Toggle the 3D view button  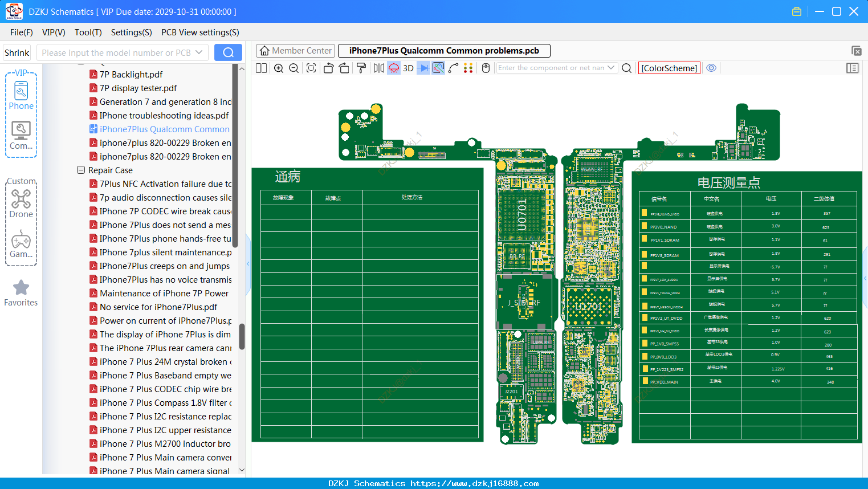click(408, 68)
